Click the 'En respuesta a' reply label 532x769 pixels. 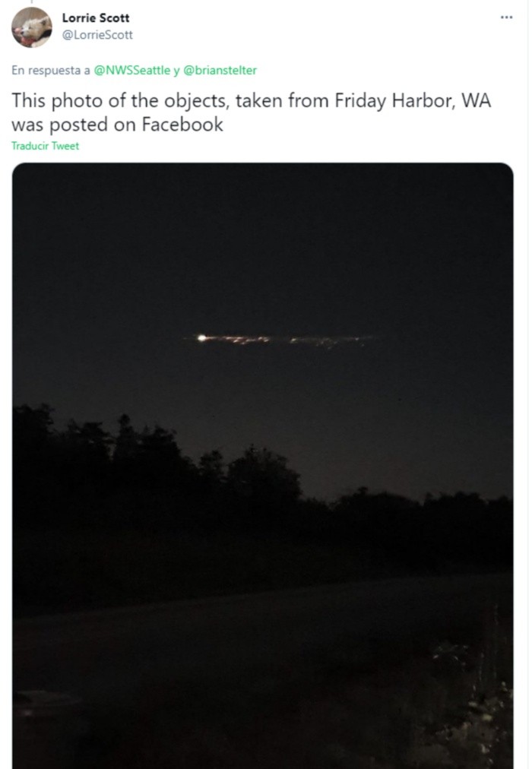coord(50,70)
